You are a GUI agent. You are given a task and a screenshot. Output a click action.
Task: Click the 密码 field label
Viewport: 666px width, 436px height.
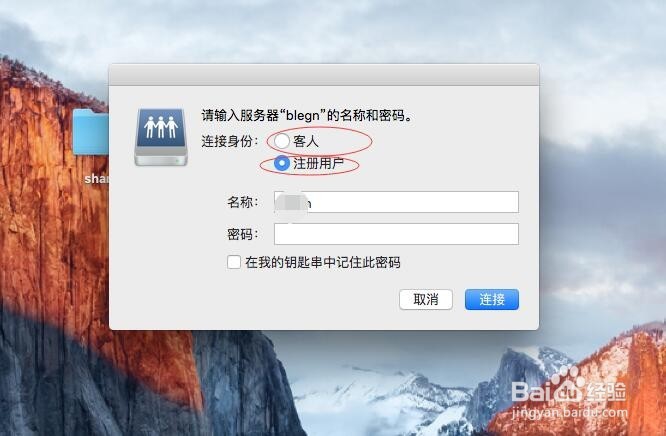(x=243, y=234)
